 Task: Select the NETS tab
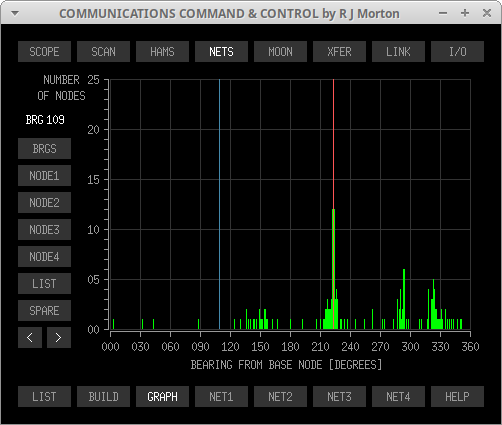221,52
